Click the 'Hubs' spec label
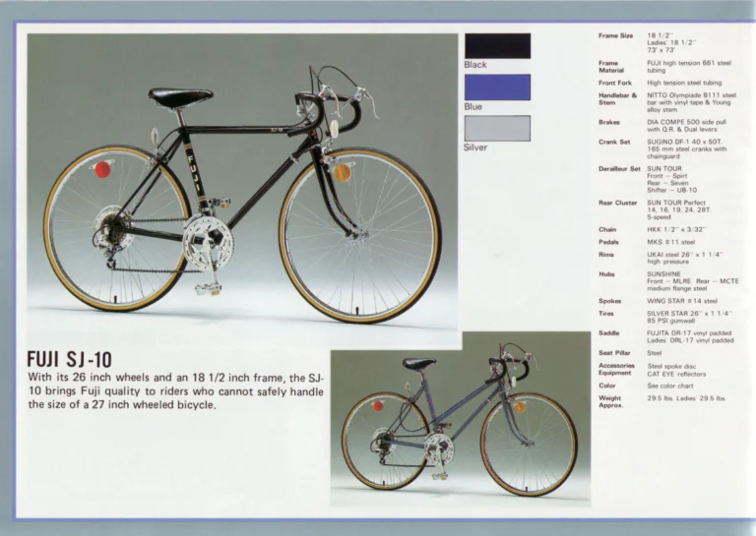Screen dimensions: 756x536 tap(606, 274)
